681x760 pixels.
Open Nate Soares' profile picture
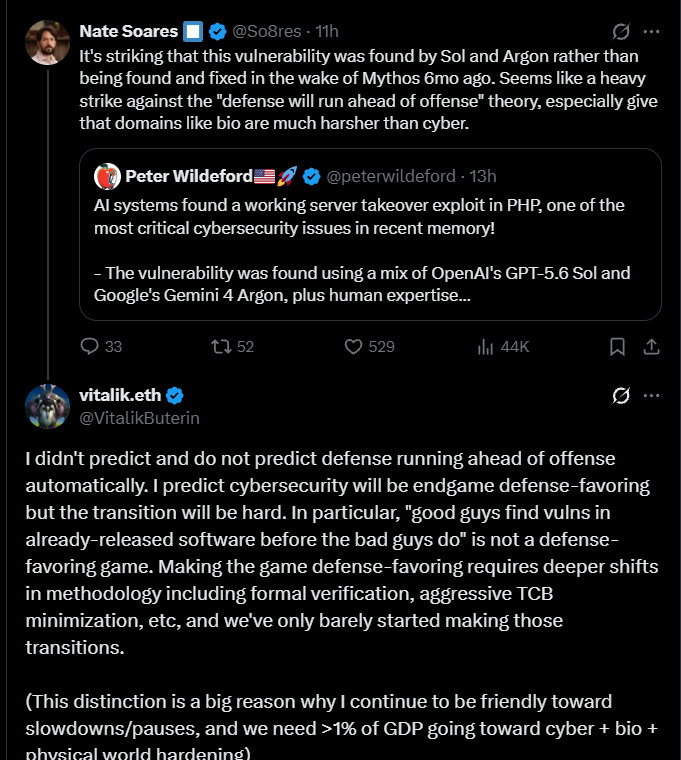(48, 43)
